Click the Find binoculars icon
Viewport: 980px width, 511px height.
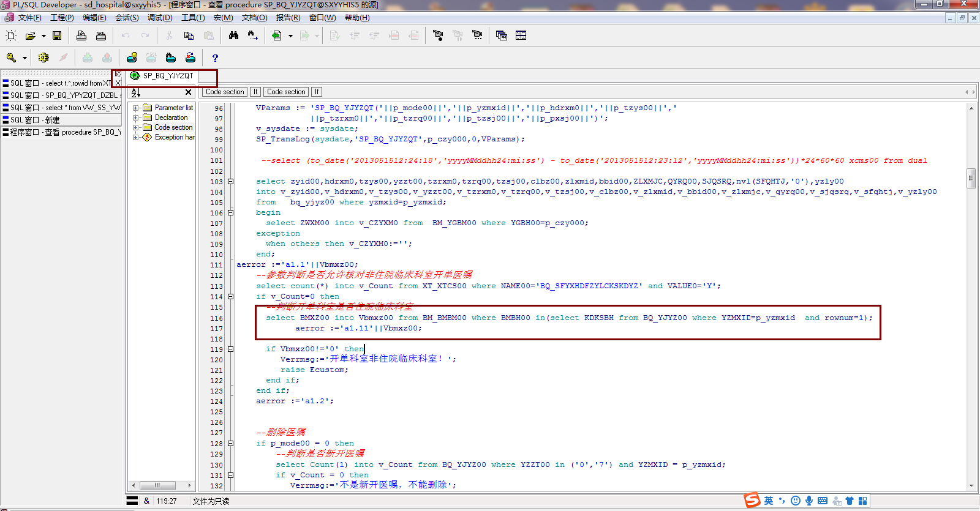[x=233, y=35]
